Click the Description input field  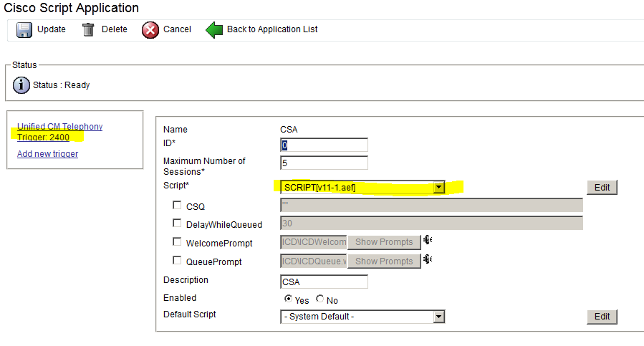[x=324, y=282]
